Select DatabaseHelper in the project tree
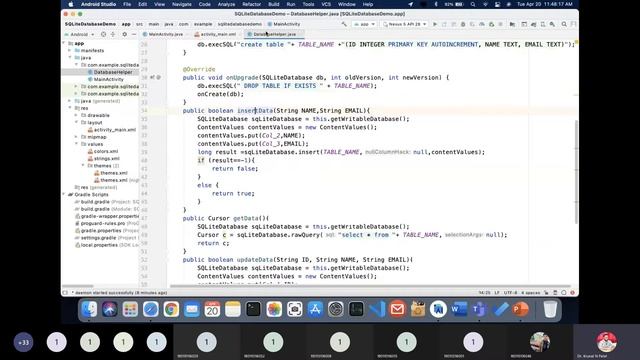Image resolution: width=640 pixels, height=360 pixels. coord(113,72)
